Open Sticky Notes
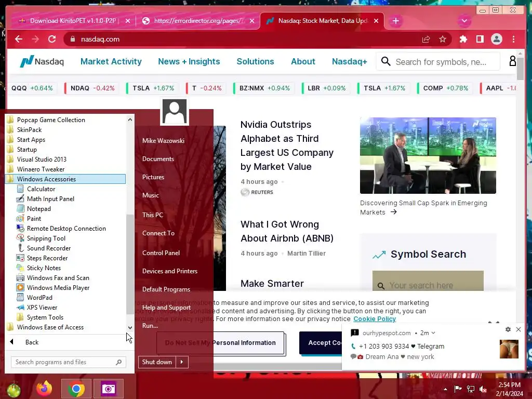 tap(44, 268)
